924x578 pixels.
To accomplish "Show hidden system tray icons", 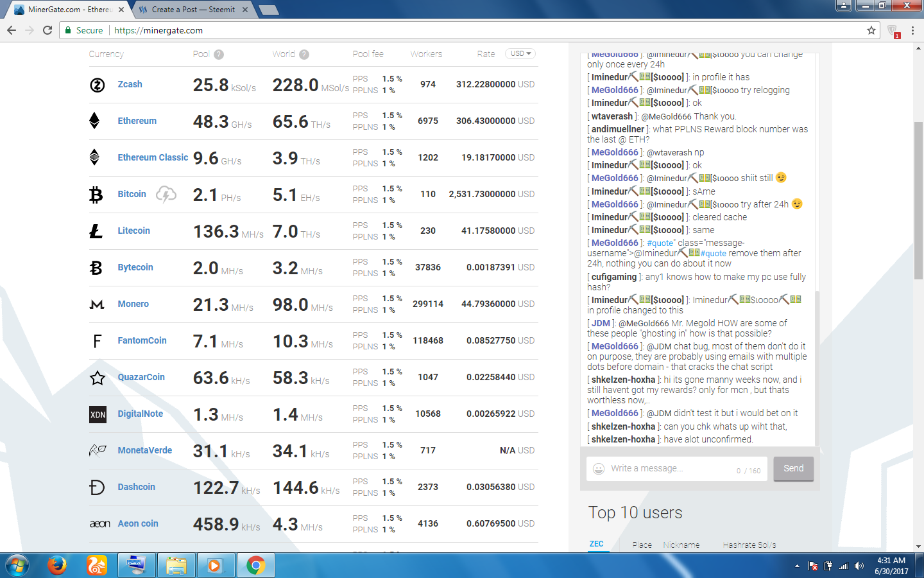I will click(x=797, y=566).
